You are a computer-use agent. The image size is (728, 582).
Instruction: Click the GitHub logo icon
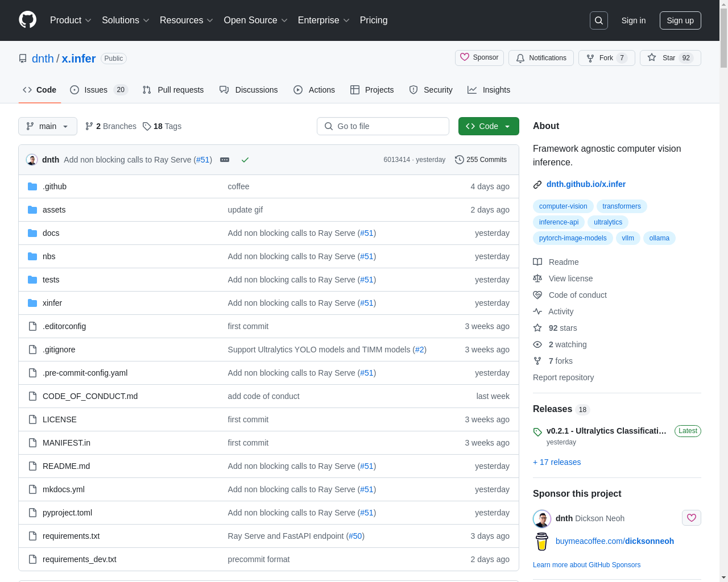27,20
